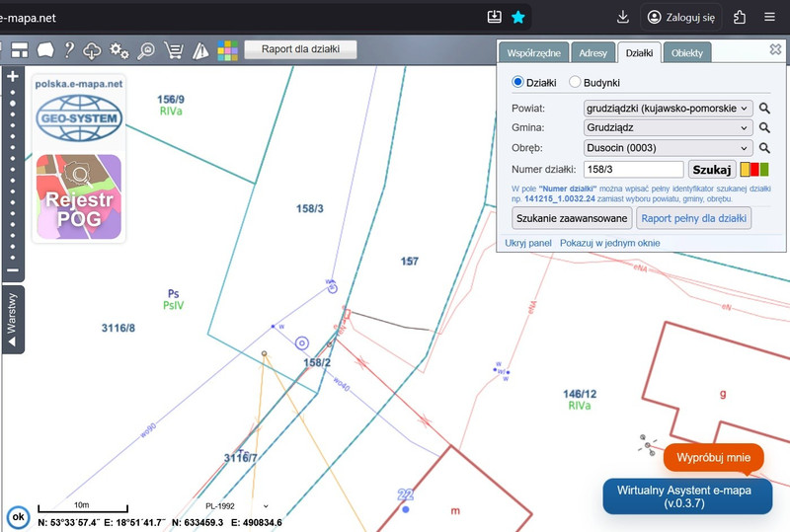Image resolution: width=790 pixels, height=532 pixels.
Task: Click the Szukaj button
Action: tap(711, 170)
